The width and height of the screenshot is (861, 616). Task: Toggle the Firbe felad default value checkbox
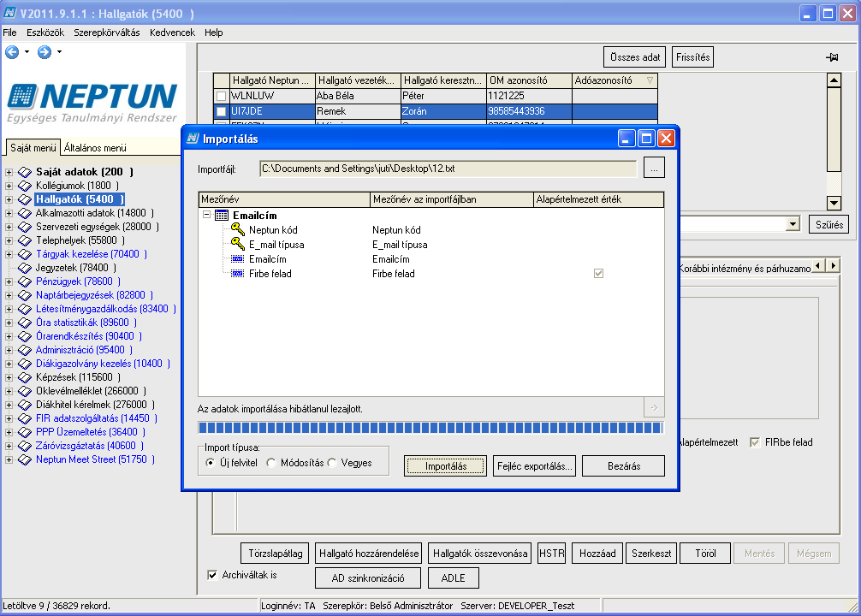coord(598,274)
